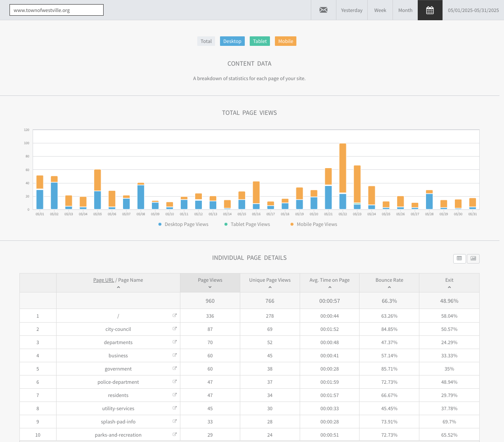This screenshot has height=442, width=504.
Task: Toggle Desktop Page Views legend series
Action: coord(183,224)
